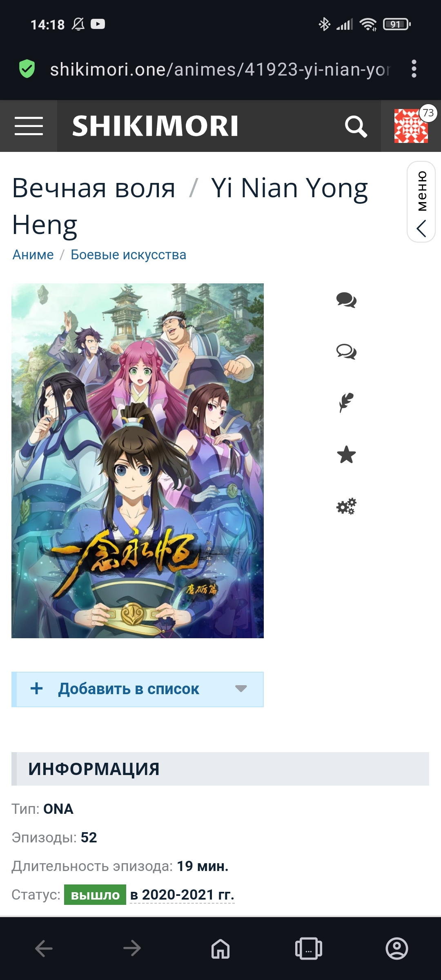This screenshot has height=980, width=441.
Task: Open browser three-dot overflow menu
Action: [x=414, y=69]
